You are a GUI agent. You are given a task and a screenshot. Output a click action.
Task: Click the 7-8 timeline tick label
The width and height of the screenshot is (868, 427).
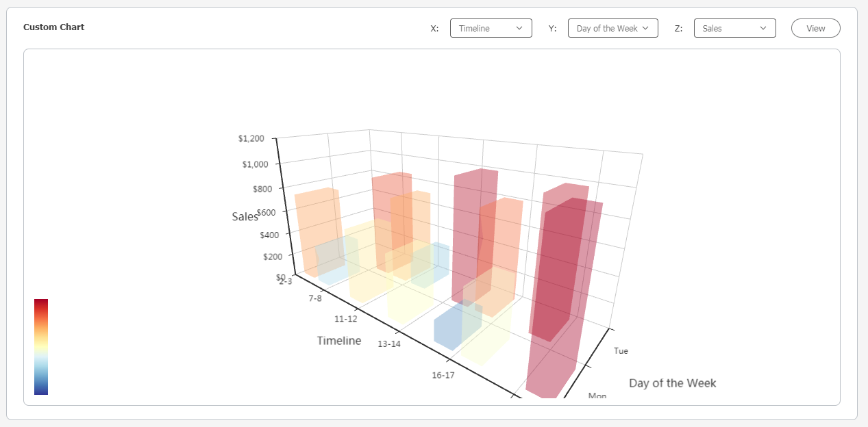coord(315,298)
